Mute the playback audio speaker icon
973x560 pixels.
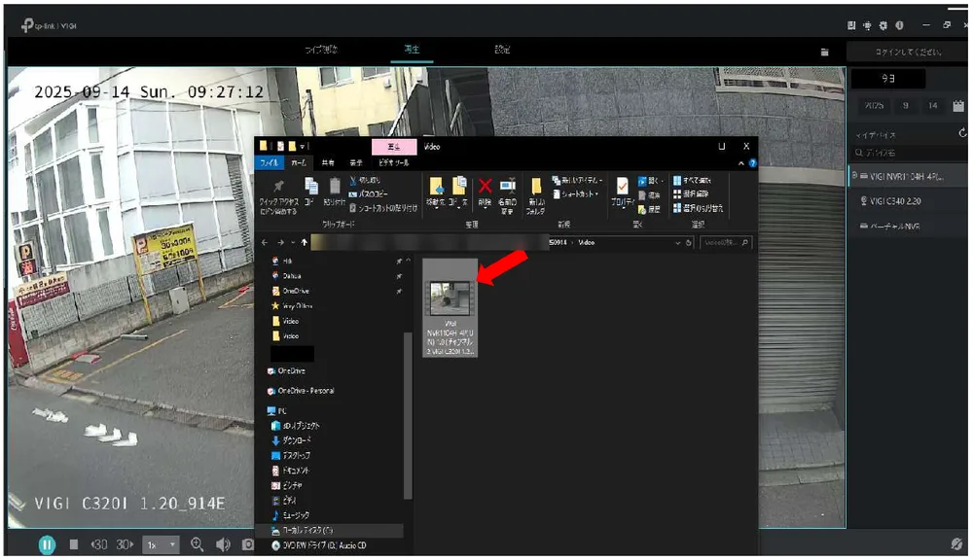pyautogui.click(x=223, y=544)
